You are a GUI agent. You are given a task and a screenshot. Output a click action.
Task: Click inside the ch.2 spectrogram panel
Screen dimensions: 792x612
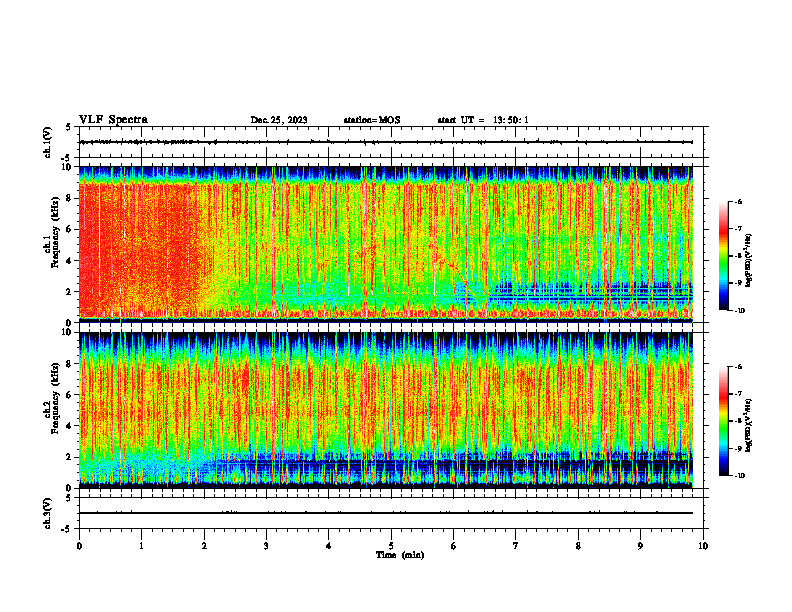(386, 410)
